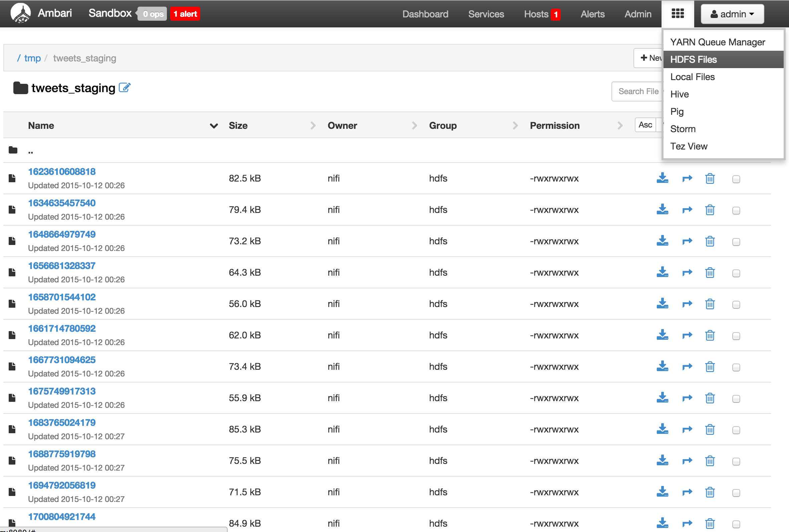Screen dimensions: 789x532
Task: Select Hive from the views menu
Action: pyautogui.click(x=679, y=94)
